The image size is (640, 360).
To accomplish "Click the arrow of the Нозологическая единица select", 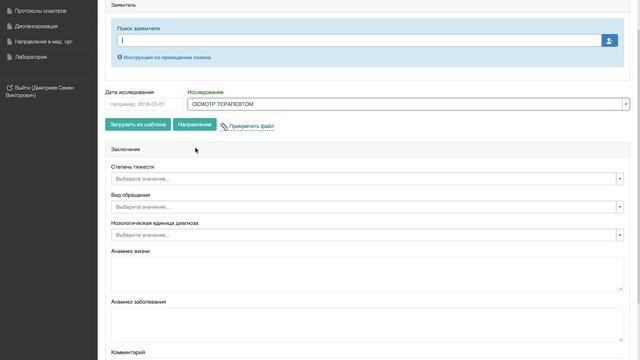I will point(620,235).
